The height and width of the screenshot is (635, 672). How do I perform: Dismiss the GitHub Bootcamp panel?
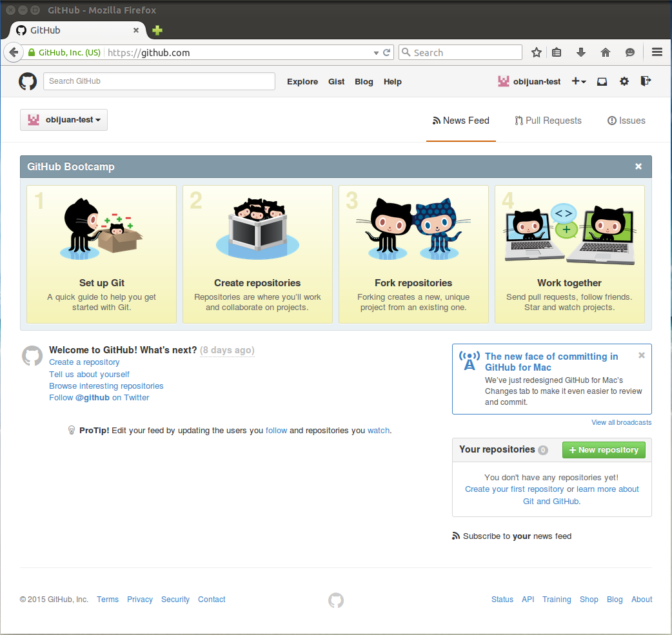click(638, 166)
